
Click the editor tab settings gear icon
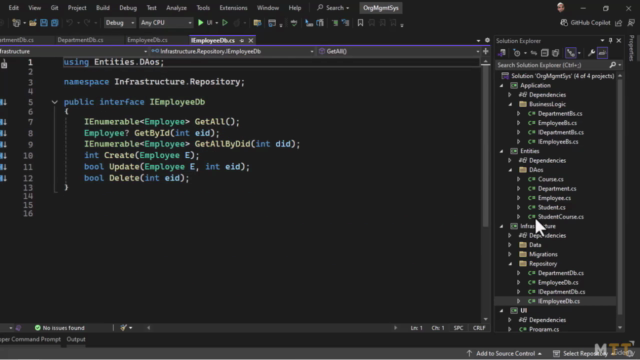tap(487, 40)
